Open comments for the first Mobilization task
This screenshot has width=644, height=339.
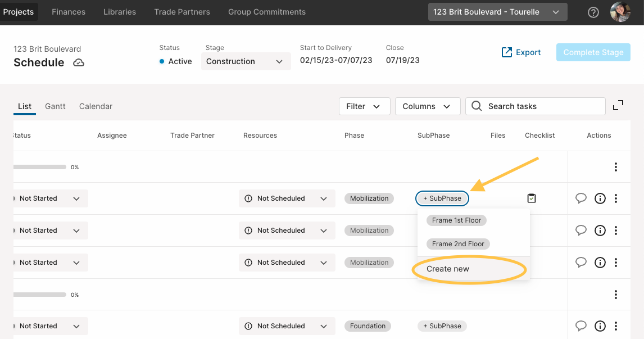580,198
